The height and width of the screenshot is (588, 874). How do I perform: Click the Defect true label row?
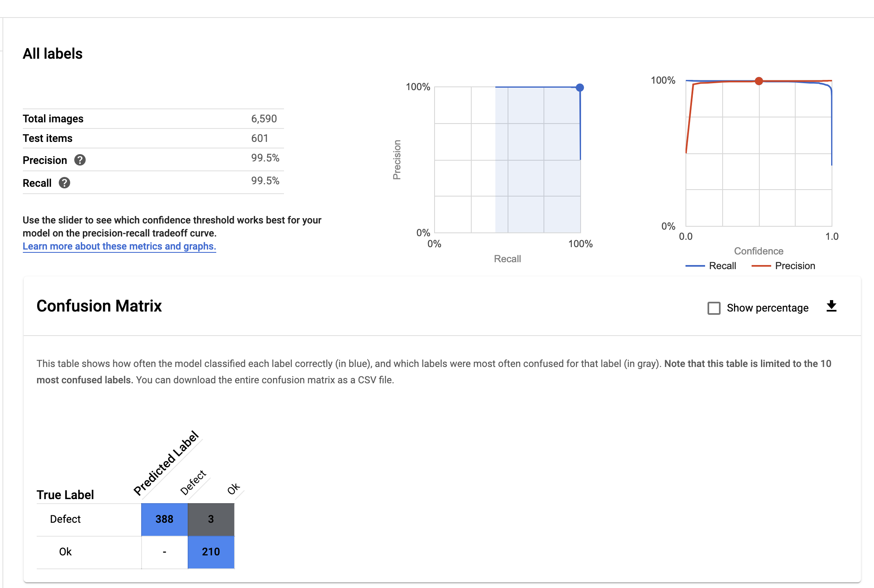(65, 519)
